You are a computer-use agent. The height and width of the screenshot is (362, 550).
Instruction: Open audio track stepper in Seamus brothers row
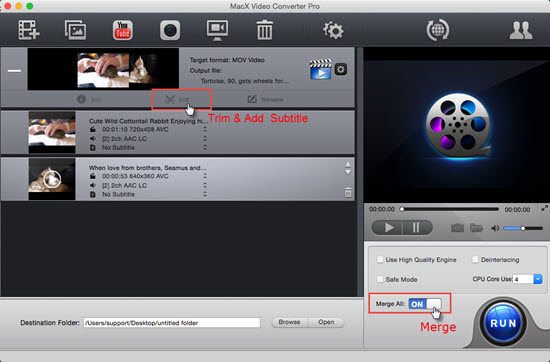(205, 185)
